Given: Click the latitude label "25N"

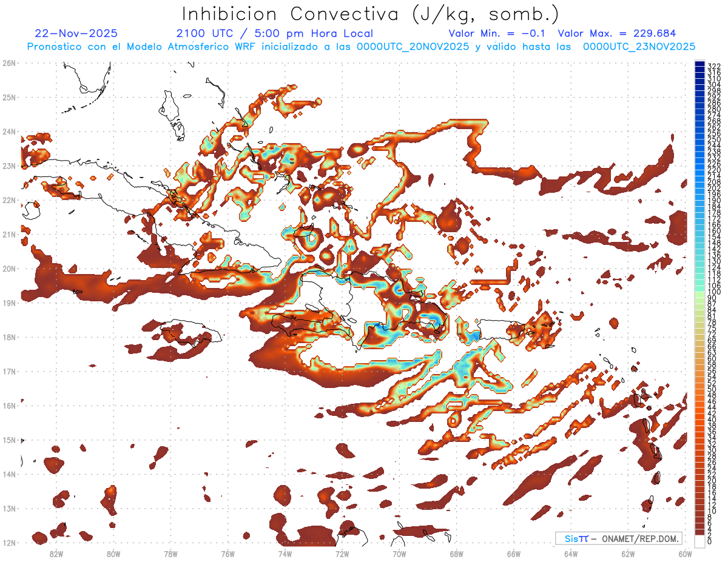Looking at the screenshot, I should click(x=8, y=98).
